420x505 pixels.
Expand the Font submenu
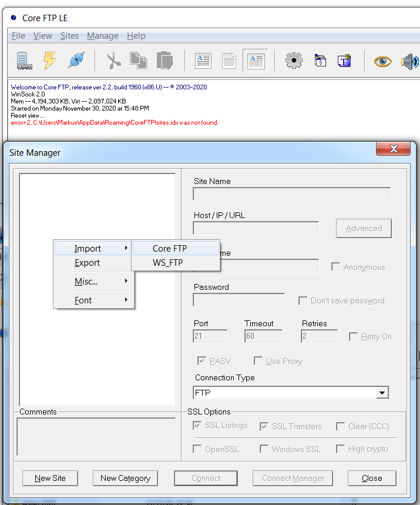click(93, 300)
